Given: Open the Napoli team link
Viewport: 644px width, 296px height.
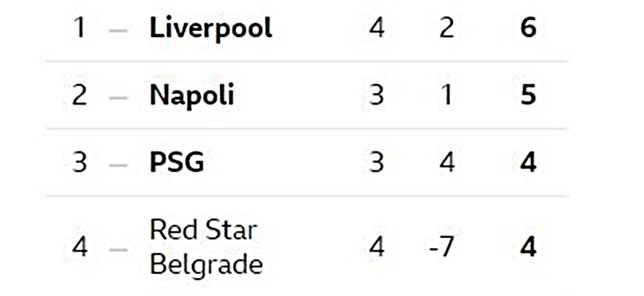Looking at the screenshot, I should pyautogui.click(x=192, y=95).
